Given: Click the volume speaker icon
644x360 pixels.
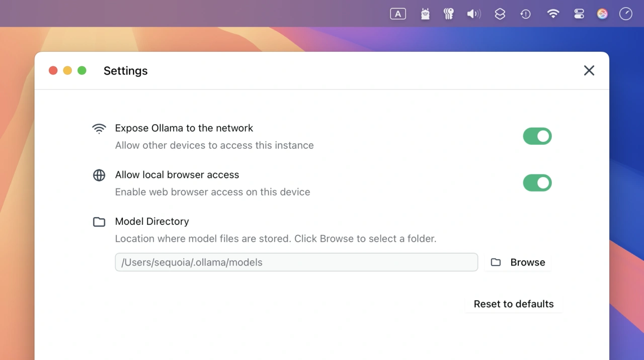Looking at the screenshot, I should point(473,14).
